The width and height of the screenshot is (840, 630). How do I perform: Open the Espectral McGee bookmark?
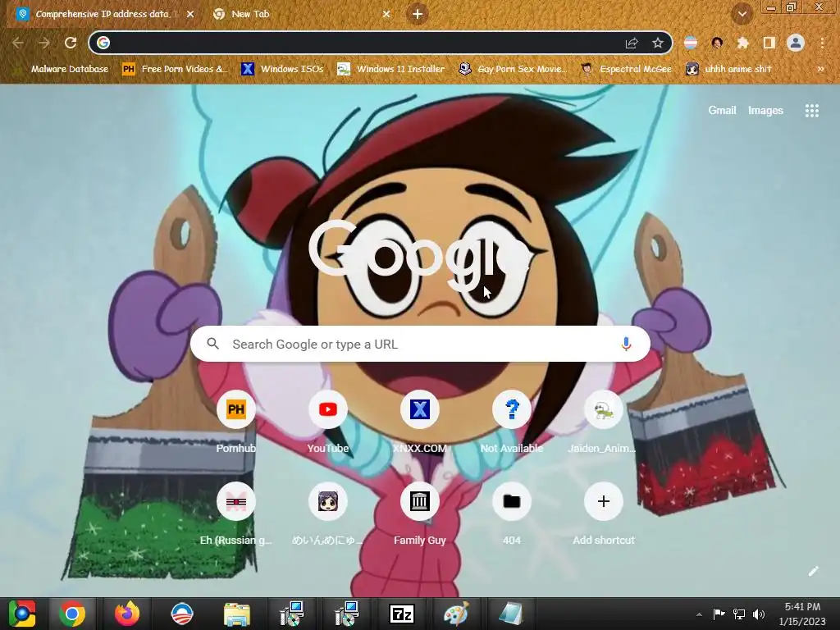pos(626,69)
